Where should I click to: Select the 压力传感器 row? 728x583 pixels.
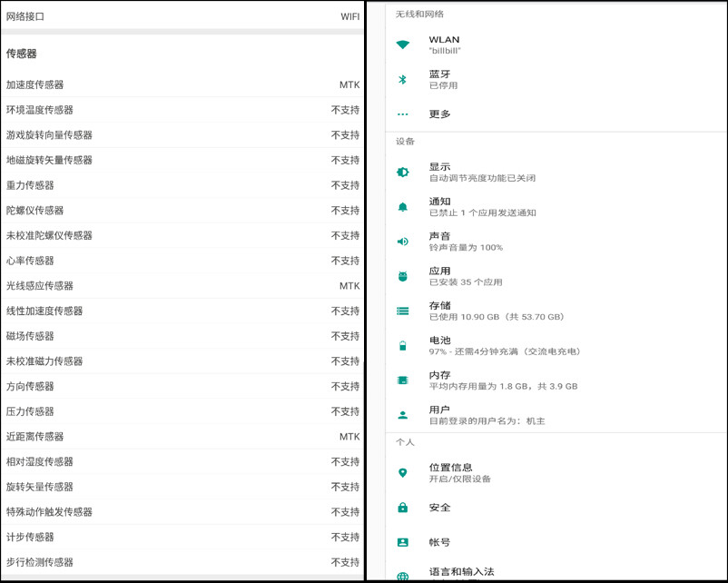pyautogui.click(x=182, y=410)
